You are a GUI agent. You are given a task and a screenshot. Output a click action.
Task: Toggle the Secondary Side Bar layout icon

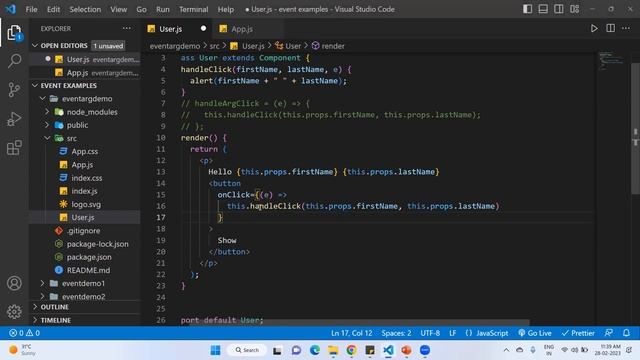point(559,9)
